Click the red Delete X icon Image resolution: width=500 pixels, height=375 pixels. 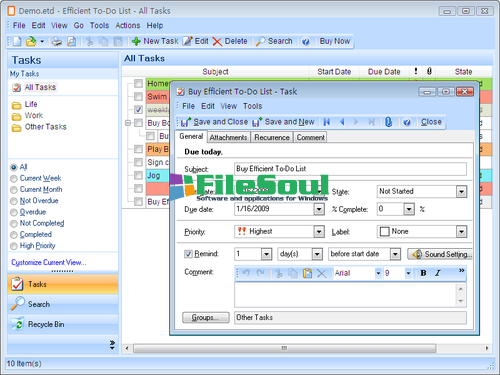pyautogui.click(x=217, y=42)
